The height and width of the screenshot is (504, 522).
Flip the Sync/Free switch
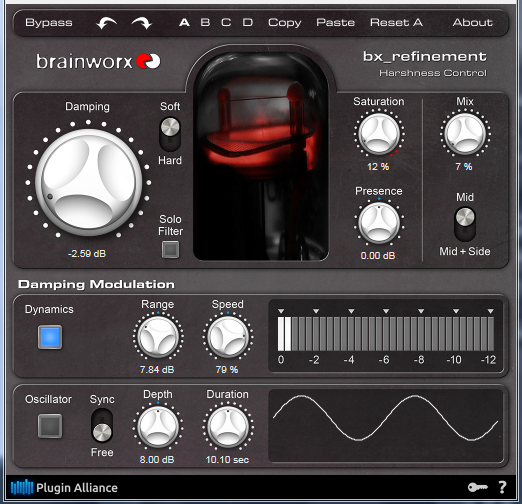102,425
